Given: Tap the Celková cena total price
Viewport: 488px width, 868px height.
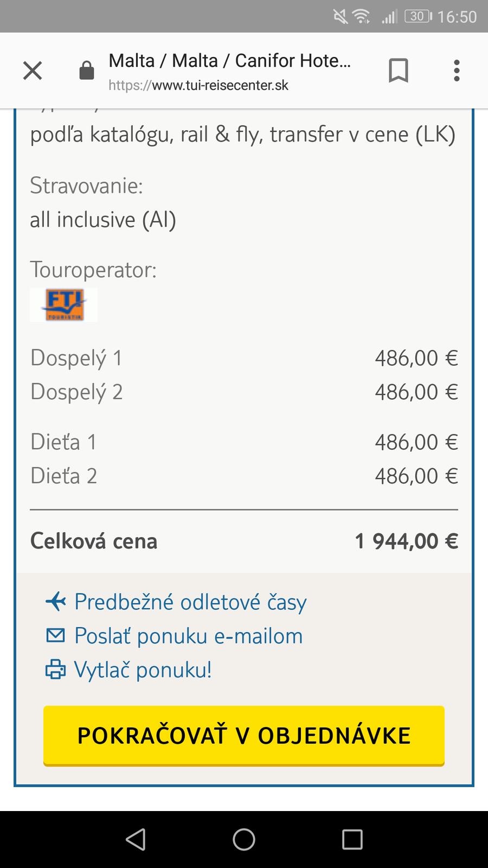Looking at the screenshot, I should click(406, 541).
